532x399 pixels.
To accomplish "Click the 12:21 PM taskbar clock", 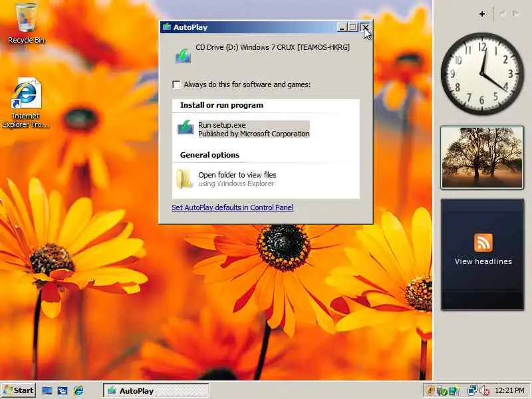I will click(509, 390).
